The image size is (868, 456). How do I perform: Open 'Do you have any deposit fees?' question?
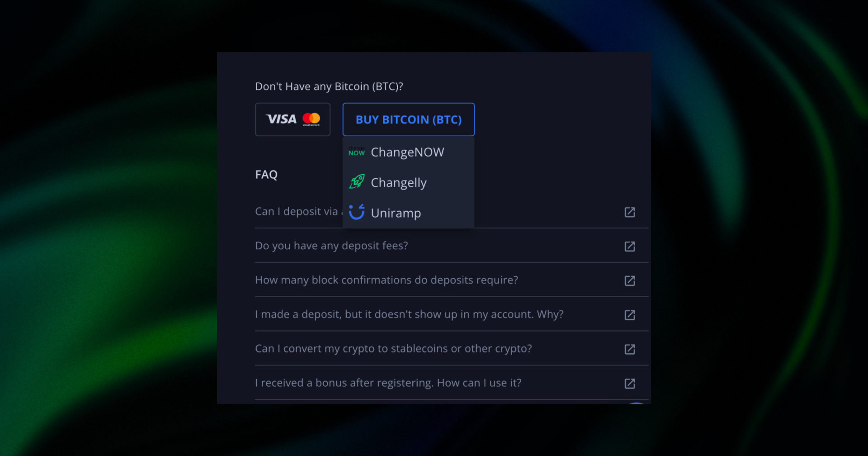(331, 246)
